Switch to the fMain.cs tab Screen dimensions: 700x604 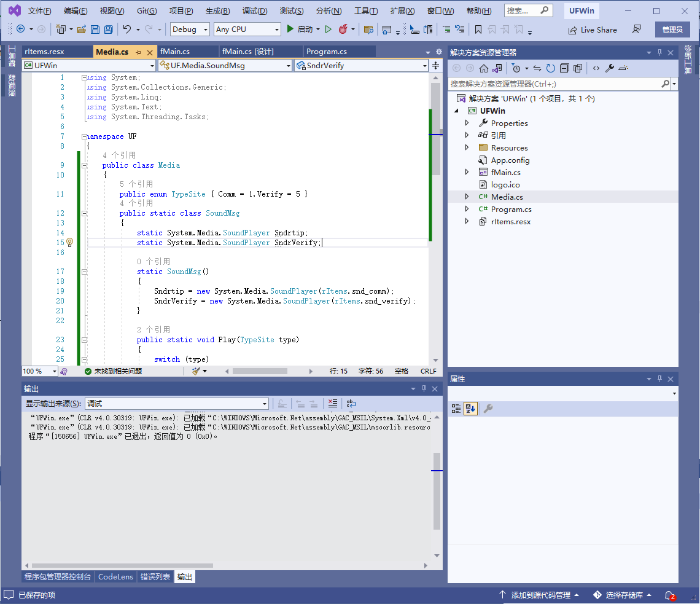[175, 52]
